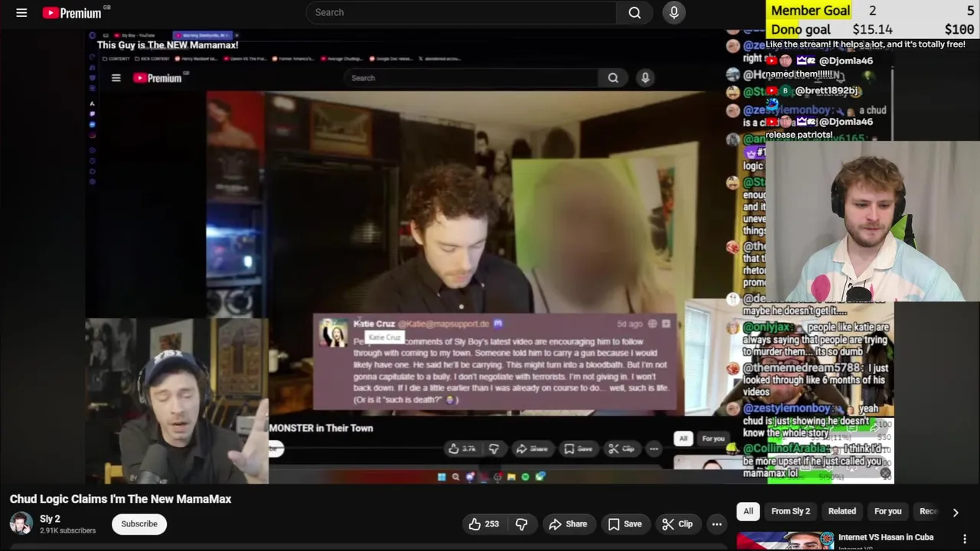Image resolution: width=980 pixels, height=551 pixels.
Task: Click the Dono goal overlay label
Action: (801, 30)
